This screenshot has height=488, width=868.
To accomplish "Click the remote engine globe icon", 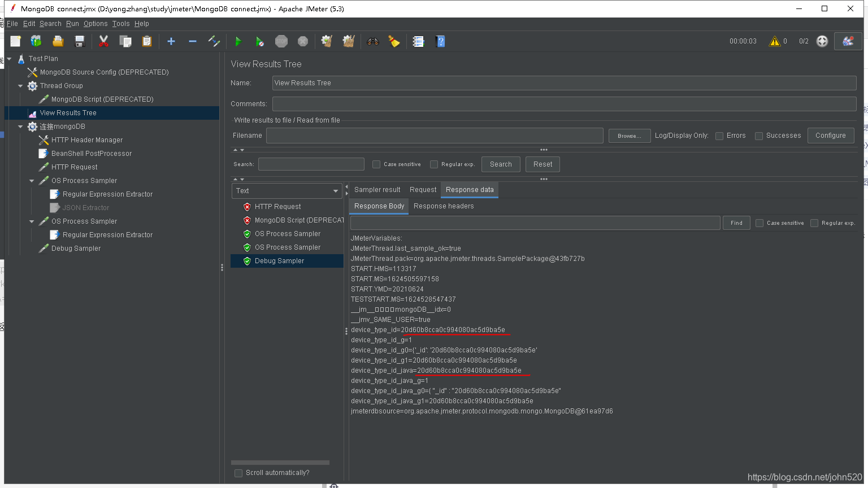I will tap(822, 41).
